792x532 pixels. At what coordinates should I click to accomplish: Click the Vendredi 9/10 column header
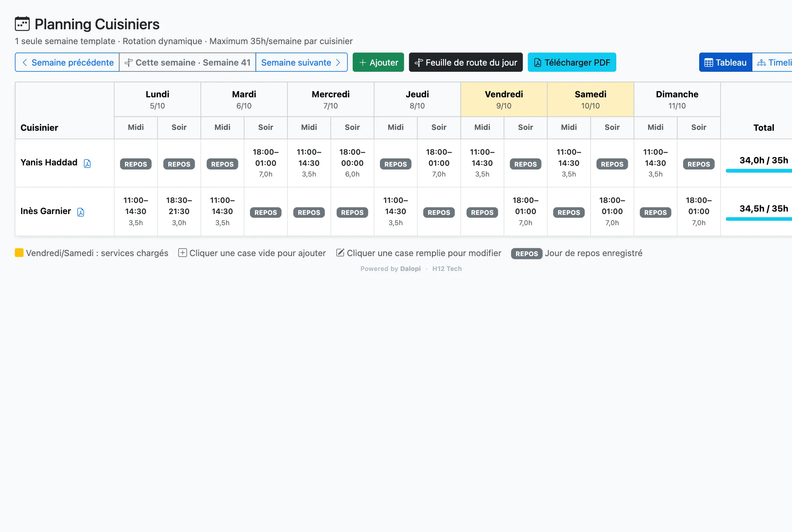(x=504, y=99)
